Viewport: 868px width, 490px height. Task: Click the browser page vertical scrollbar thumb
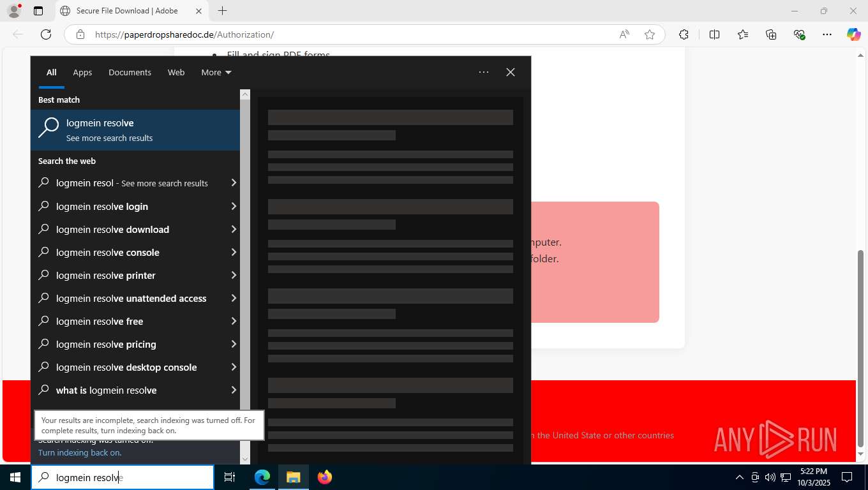coord(860,348)
